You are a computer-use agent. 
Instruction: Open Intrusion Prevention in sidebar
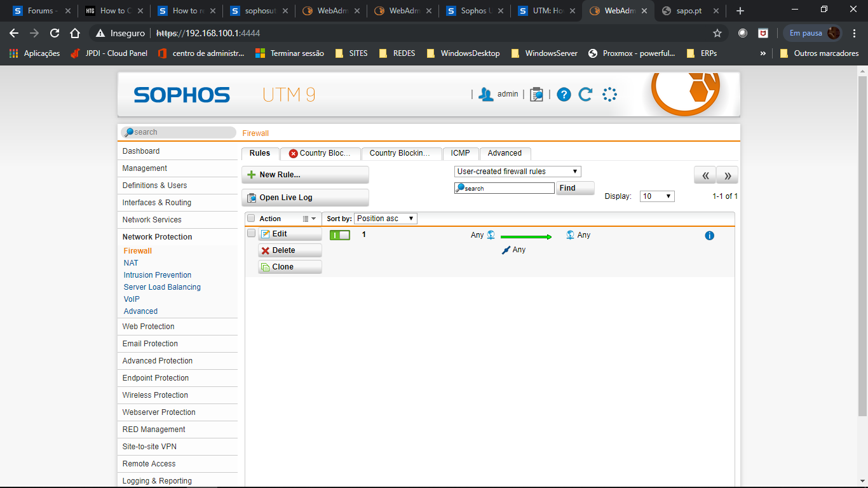click(x=158, y=275)
